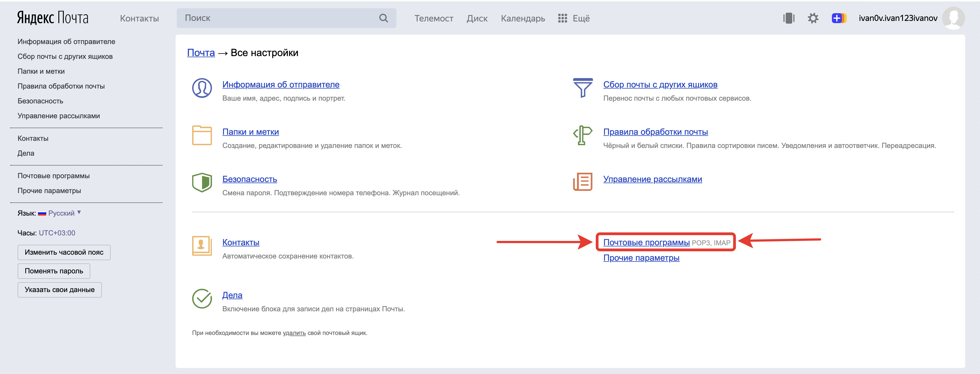Open Контакты in the top header
The height and width of the screenshot is (374, 980).
pos(139,18)
